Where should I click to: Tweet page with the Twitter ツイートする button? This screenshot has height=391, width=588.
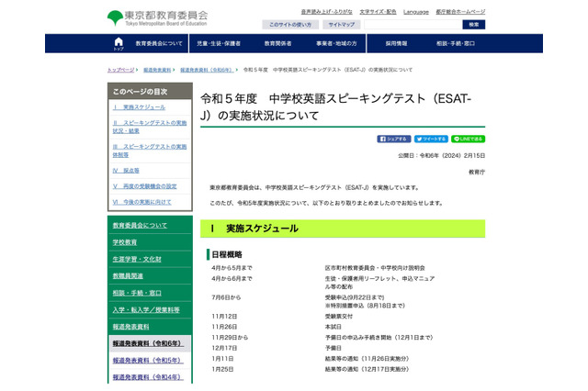pos(431,139)
